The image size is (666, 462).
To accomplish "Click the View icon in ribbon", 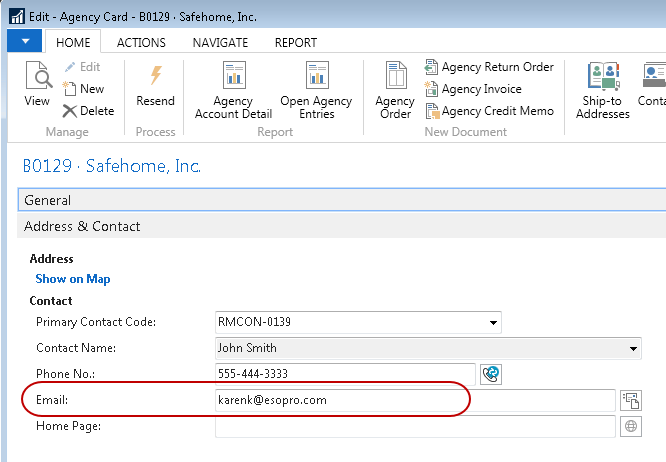I will coord(37,84).
